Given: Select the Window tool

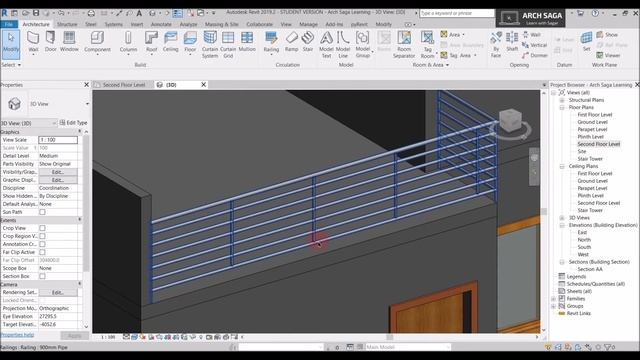Looking at the screenshot, I should click(x=69, y=42).
